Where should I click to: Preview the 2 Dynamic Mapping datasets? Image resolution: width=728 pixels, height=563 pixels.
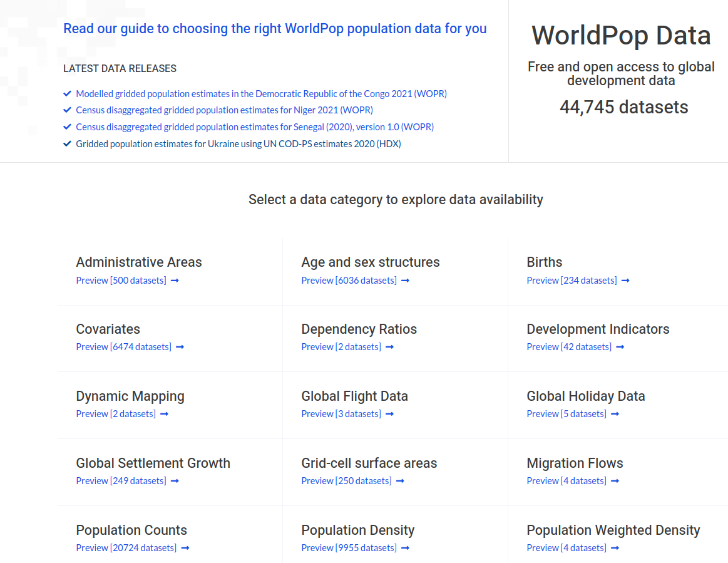(x=116, y=414)
